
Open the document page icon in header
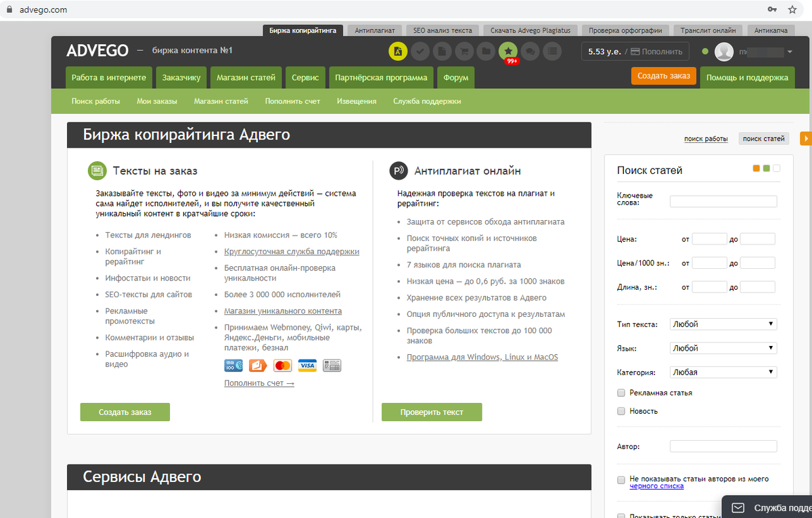click(x=442, y=51)
